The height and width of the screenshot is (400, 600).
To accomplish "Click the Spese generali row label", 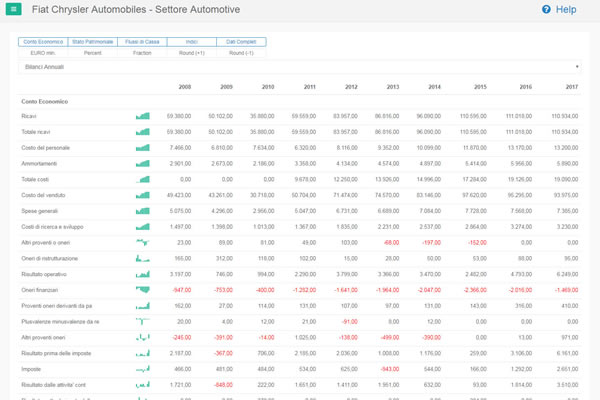I will pyautogui.click(x=39, y=211).
